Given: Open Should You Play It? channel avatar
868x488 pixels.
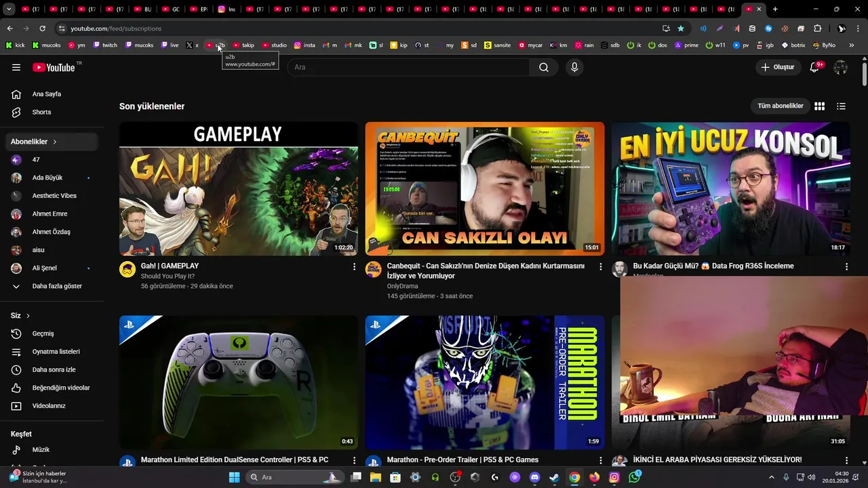Looking at the screenshot, I should [127, 269].
